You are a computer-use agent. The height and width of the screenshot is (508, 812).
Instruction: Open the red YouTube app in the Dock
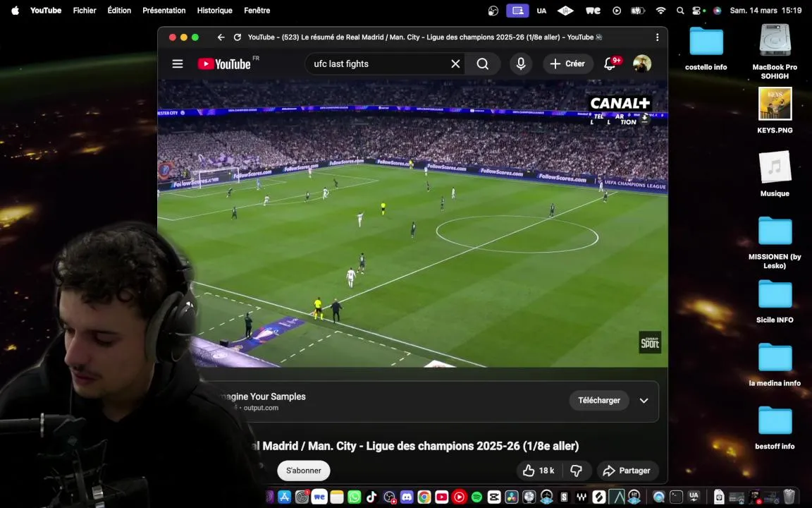[x=442, y=497]
